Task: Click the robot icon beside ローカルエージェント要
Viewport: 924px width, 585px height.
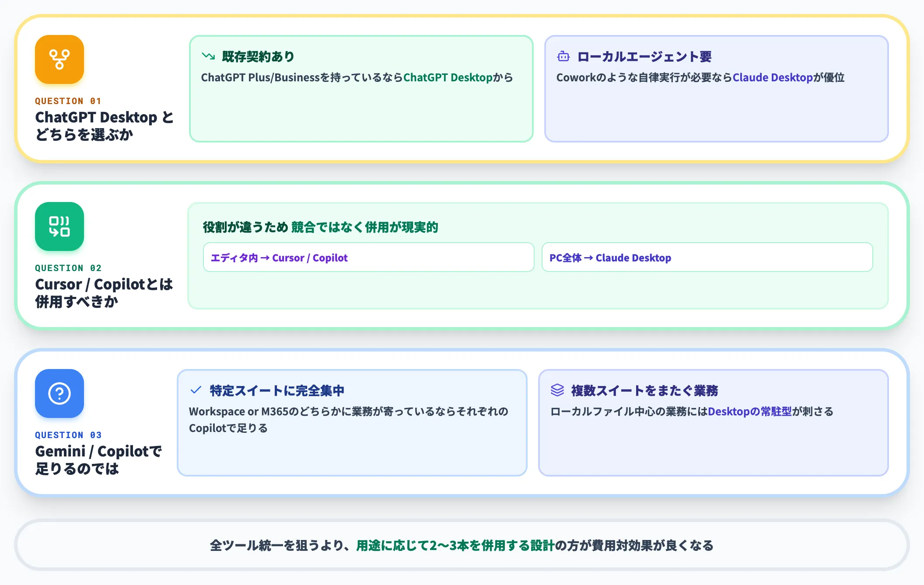Action: click(563, 56)
